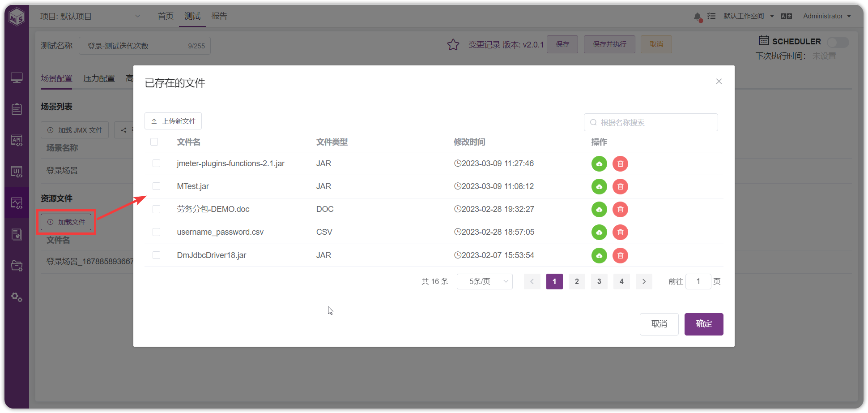The width and height of the screenshot is (868, 413).
Task: Download username_password.csv file icon
Action: pyautogui.click(x=599, y=232)
